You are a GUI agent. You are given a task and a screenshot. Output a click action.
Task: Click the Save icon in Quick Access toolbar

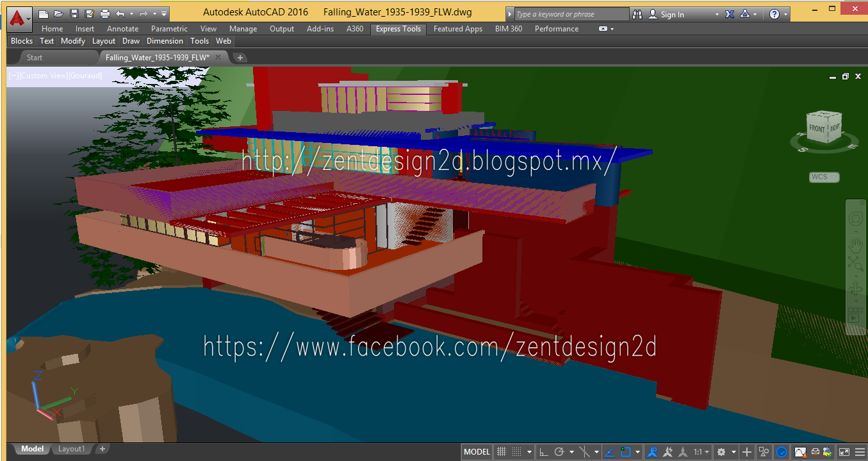tap(74, 13)
